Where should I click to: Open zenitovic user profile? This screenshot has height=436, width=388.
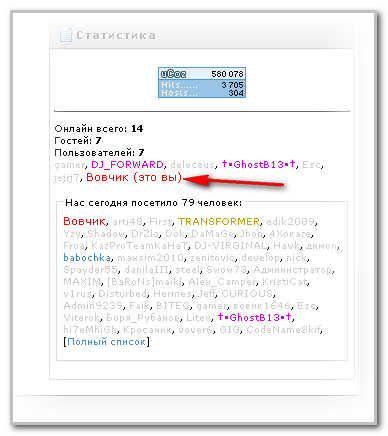coord(212,258)
